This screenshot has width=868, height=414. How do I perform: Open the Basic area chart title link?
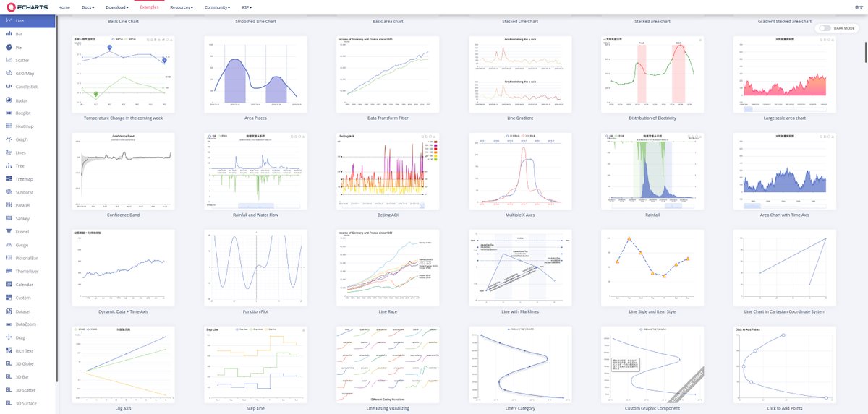[x=388, y=21]
